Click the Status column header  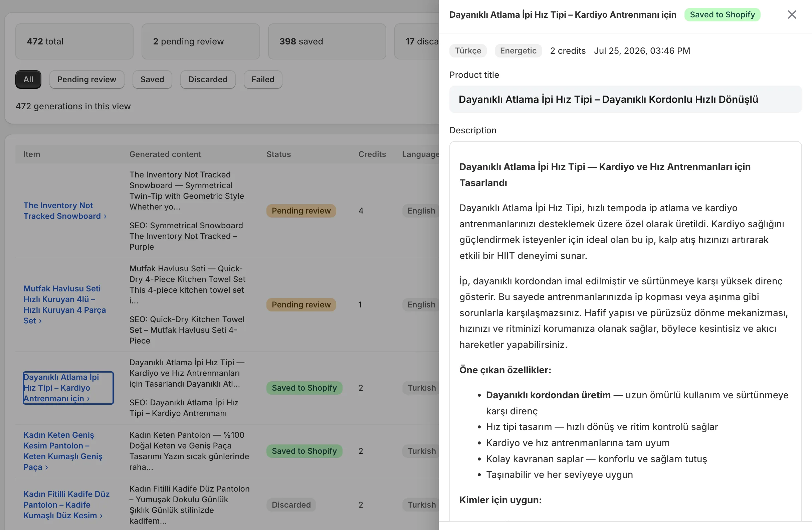tap(278, 154)
